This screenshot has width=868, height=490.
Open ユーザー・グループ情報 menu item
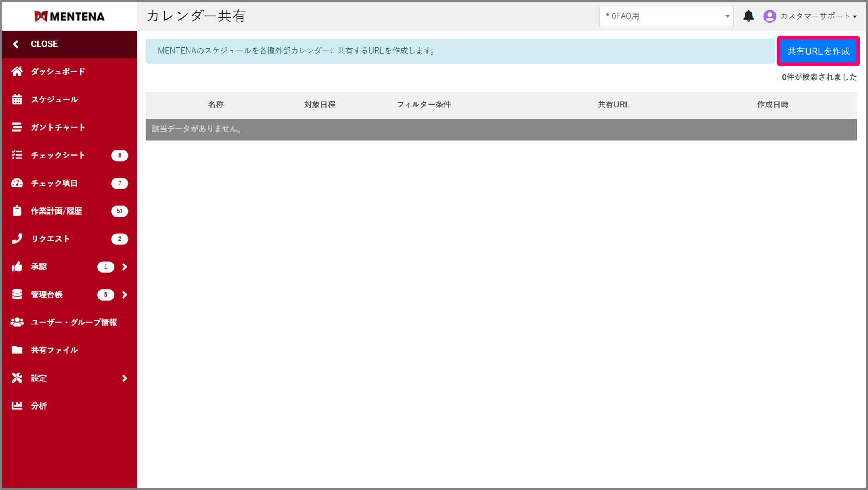point(74,322)
